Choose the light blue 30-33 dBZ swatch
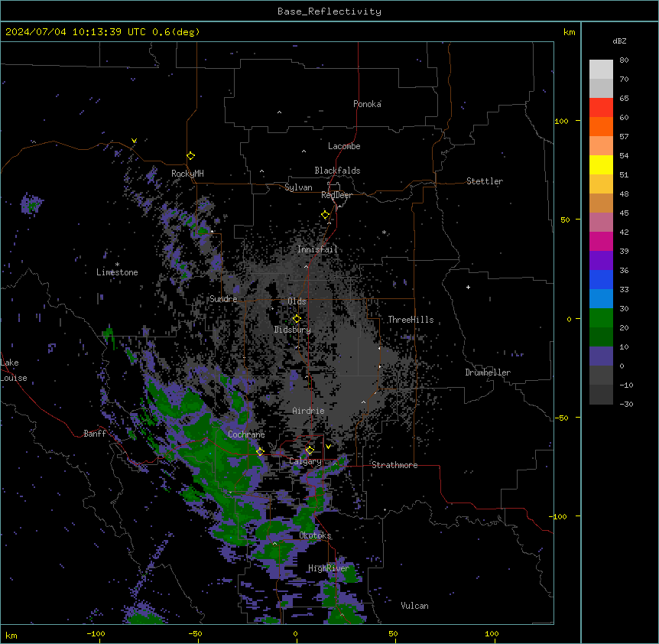 pyautogui.click(x=601, y=299)
